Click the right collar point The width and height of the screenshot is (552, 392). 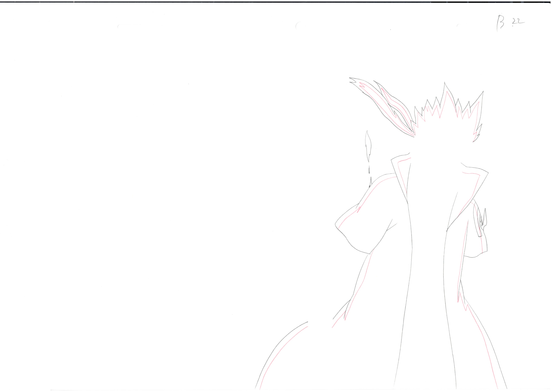tap(488, 173)
